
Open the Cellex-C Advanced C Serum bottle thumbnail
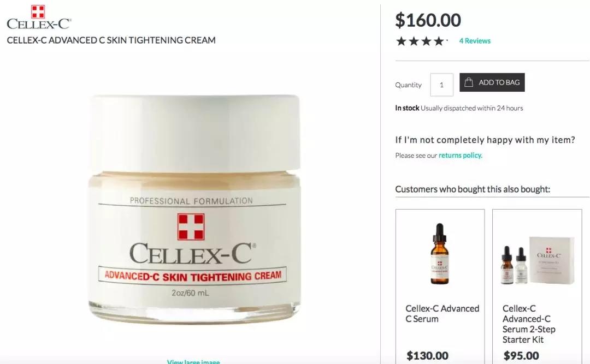[x=439, y=253]
